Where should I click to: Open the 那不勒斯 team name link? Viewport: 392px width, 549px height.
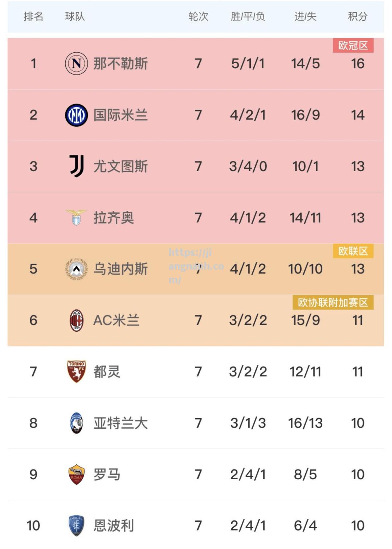click(x=121, y=64)
